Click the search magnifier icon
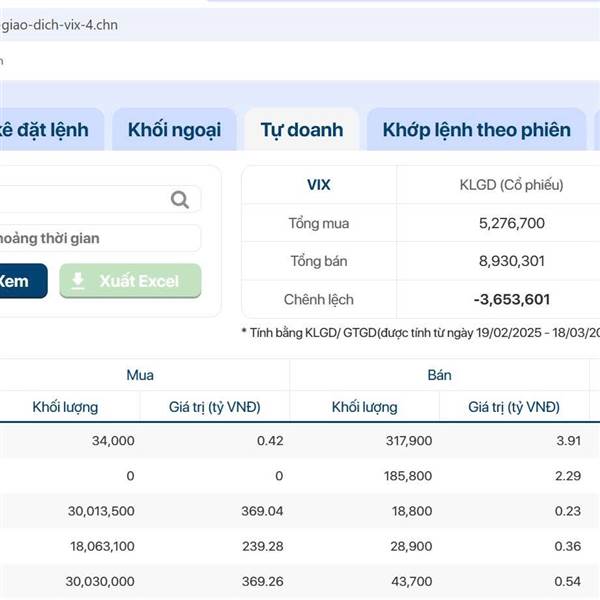The width and height of the screenshot is (600, 600). [180, 200]
